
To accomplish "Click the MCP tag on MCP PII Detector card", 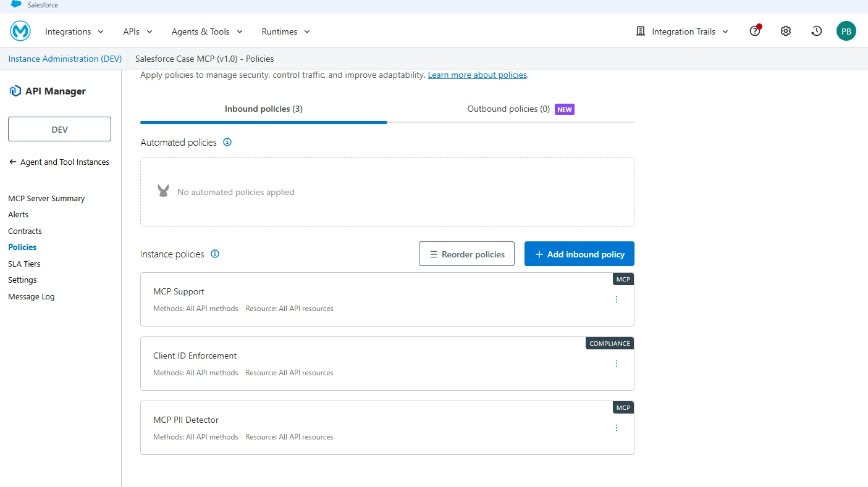I will click(623, 407).
